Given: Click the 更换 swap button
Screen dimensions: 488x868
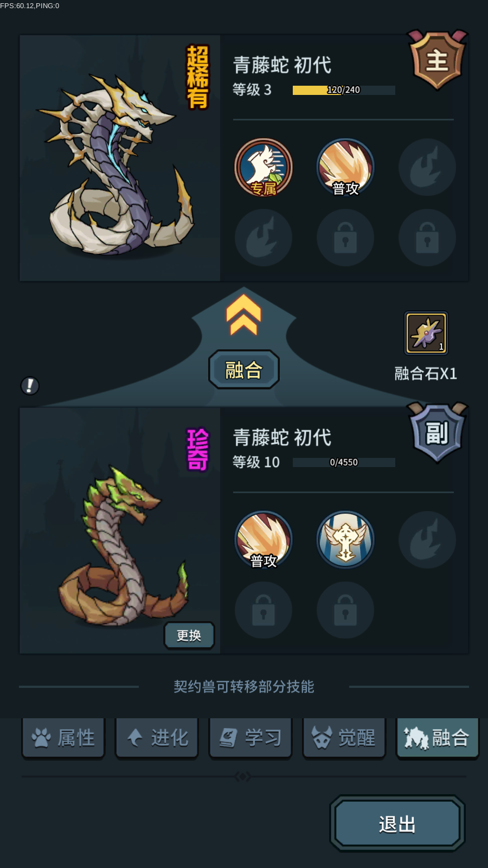Looking at the screenshot, I should tap(189, 635).
